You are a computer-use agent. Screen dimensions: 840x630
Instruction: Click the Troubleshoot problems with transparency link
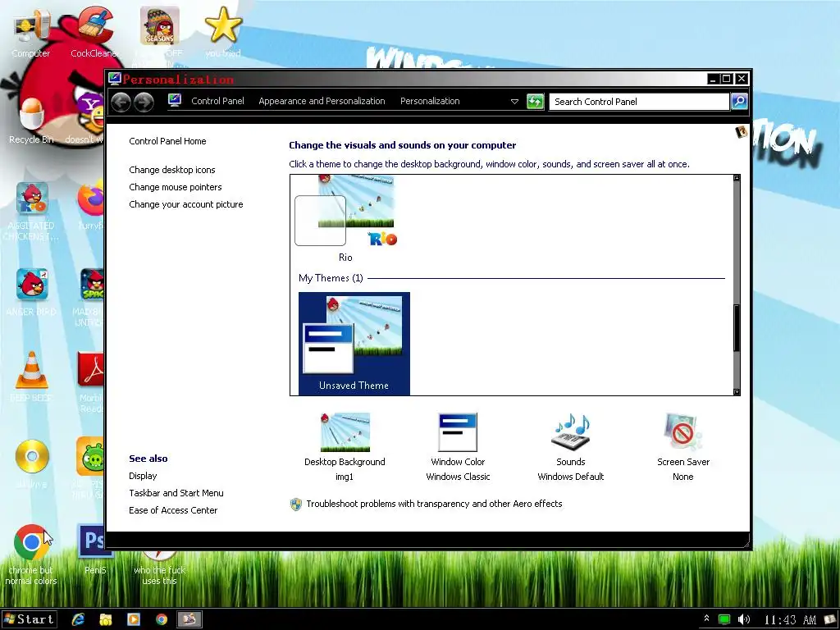point(434,504)
